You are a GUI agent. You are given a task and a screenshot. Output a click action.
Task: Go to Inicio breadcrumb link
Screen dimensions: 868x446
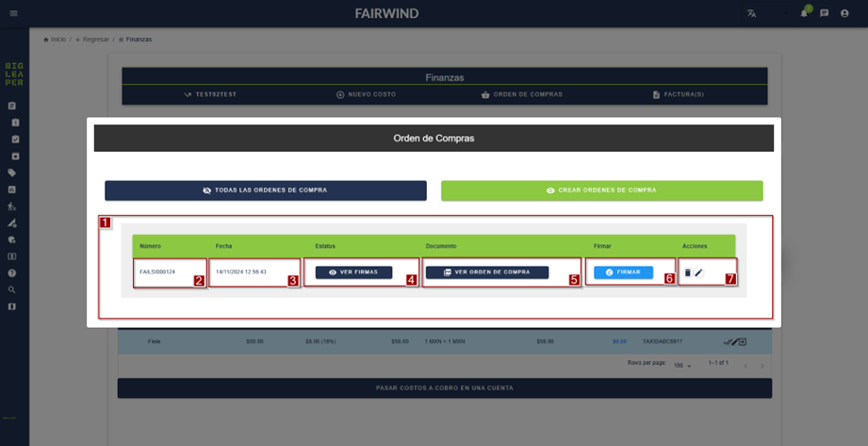tap(55, 40)
